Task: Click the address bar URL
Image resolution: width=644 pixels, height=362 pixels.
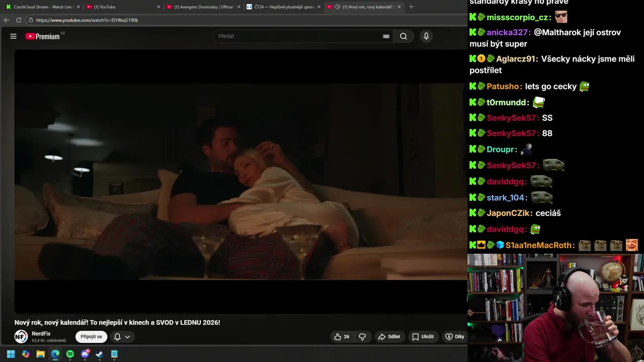Action: tap(87, 20)
